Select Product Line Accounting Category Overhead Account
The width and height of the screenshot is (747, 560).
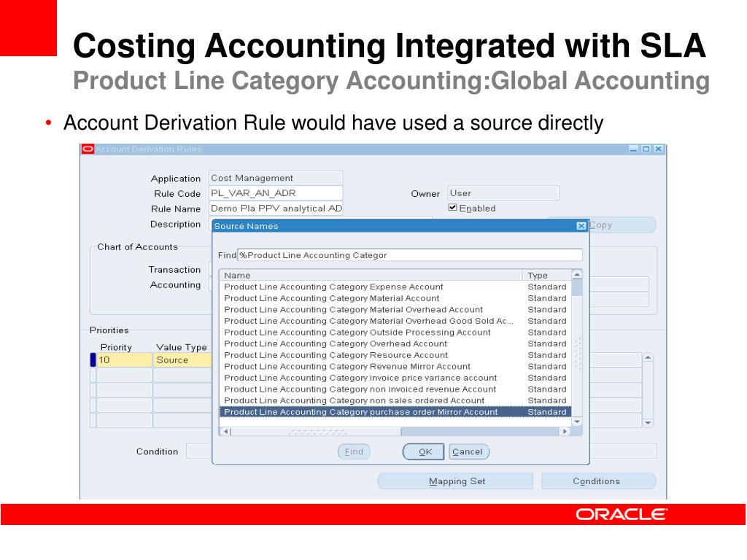tap(395, 344)
